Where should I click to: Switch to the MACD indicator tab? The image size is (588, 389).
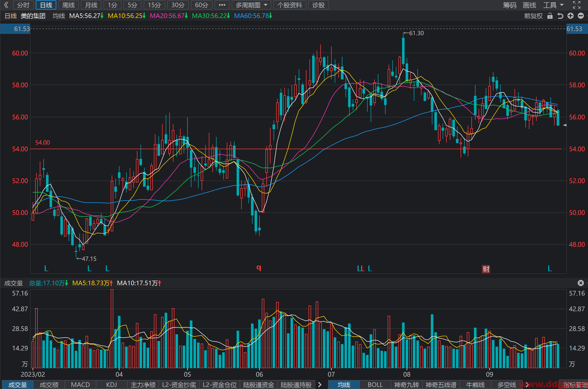point(80,385)
